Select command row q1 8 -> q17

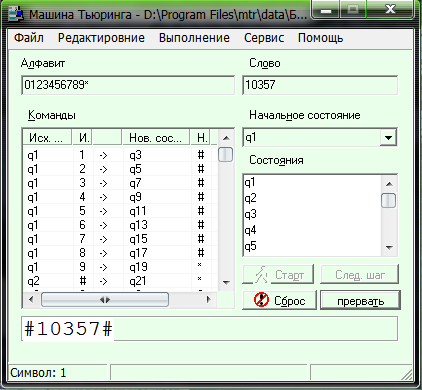120,253
